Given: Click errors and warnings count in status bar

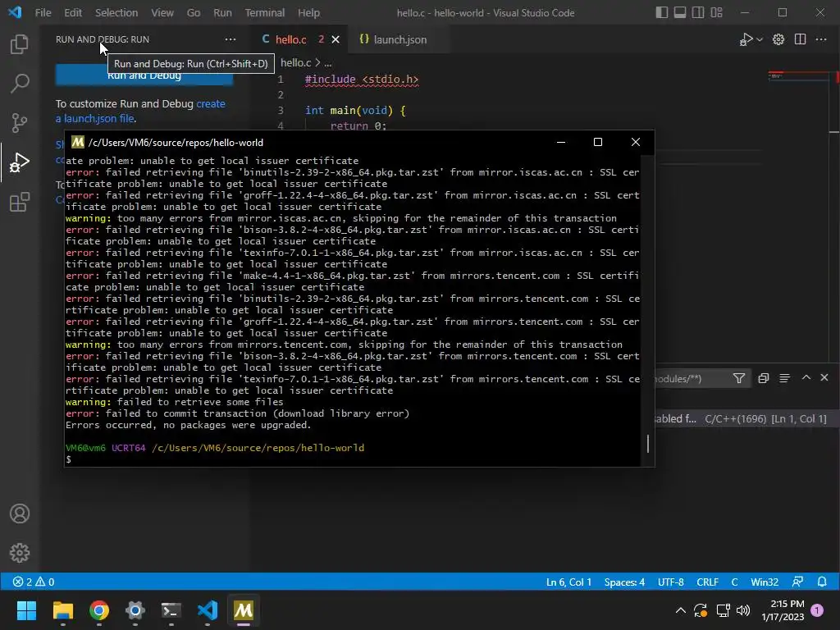Looking at the screenshot, I should (33, 582).
